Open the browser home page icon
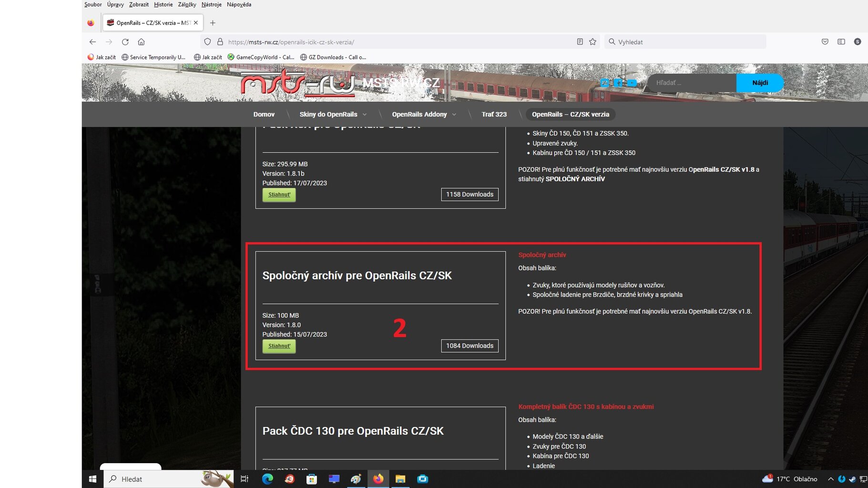This screenshot has width=868, height=488. click(142, 42)
